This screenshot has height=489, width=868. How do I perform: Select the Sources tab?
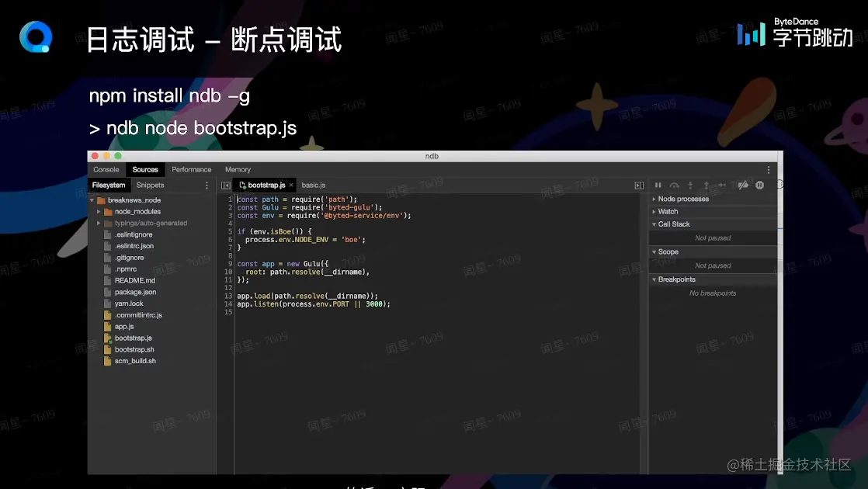point(145,170)
